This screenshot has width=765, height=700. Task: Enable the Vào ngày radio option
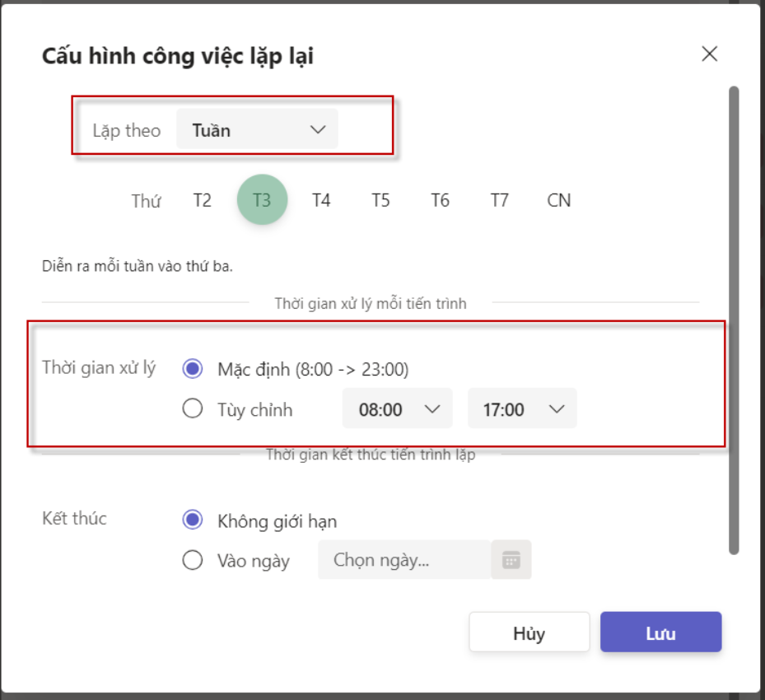tap(193, 560)
